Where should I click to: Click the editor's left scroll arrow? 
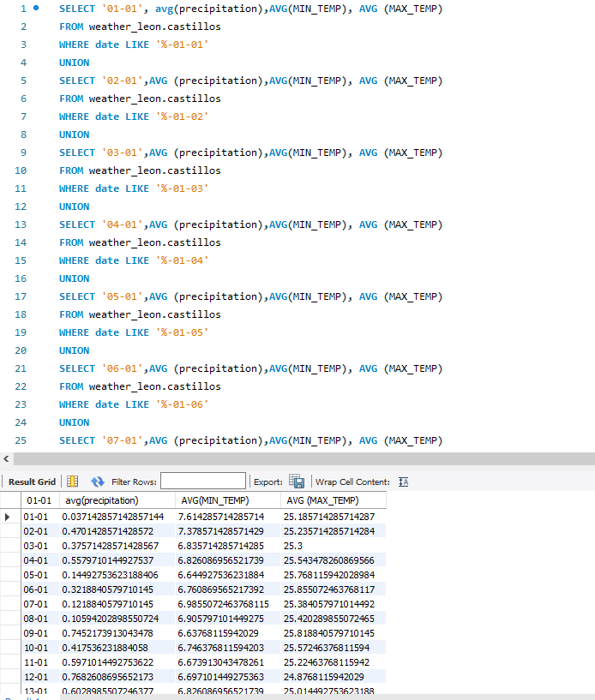(7, 459)
